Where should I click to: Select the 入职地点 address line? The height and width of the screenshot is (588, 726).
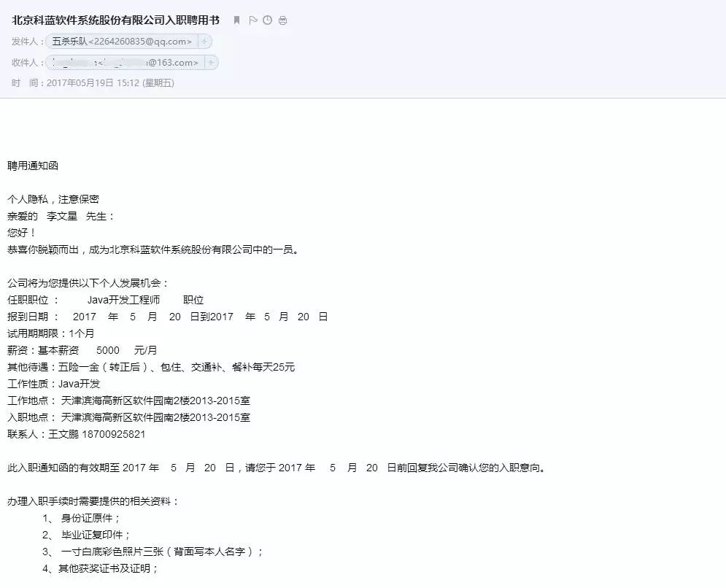click(128, 417)
